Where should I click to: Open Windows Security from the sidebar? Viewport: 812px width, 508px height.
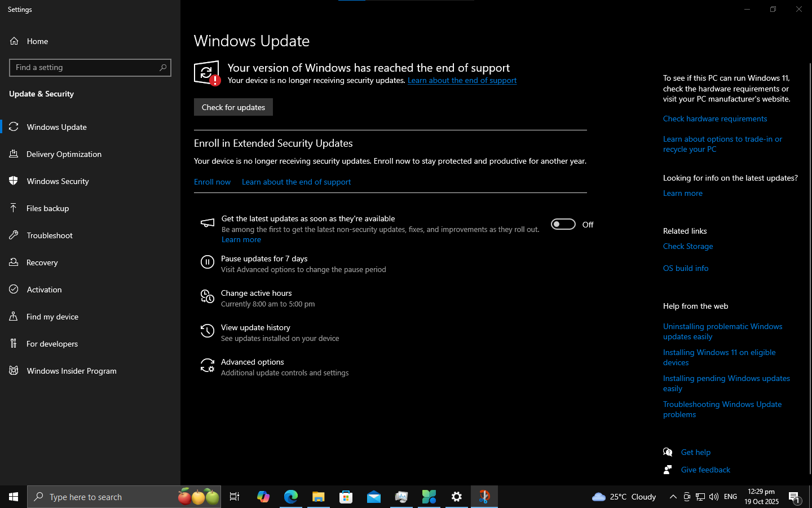[58, 181]
